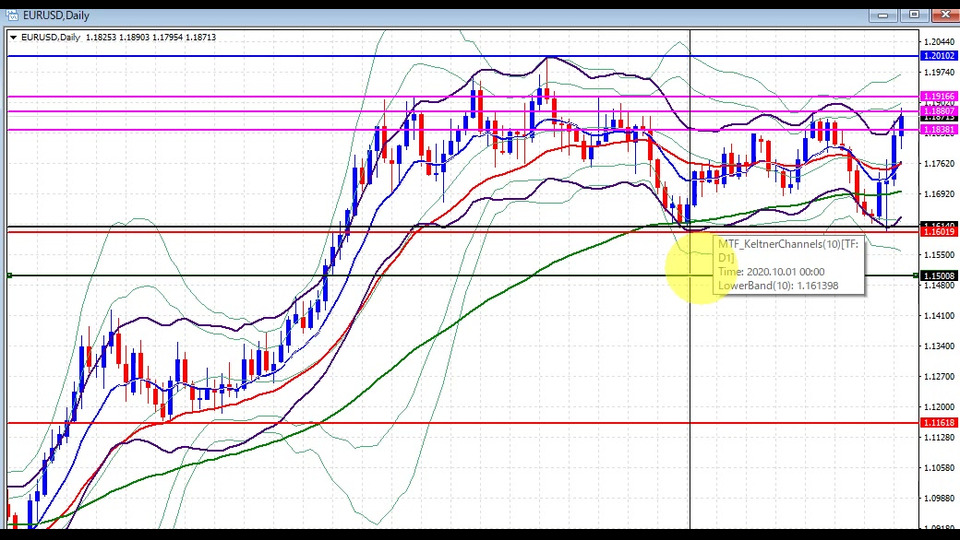Screen dimensions: 960x540
Task: Select the magenta 1.18807 price label
Action: pos(939,111)
